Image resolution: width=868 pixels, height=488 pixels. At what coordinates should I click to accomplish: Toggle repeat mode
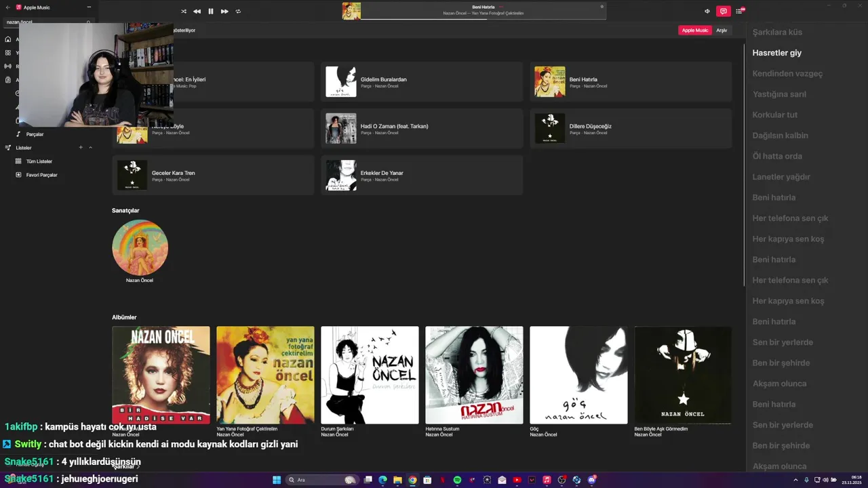[238, 12]
